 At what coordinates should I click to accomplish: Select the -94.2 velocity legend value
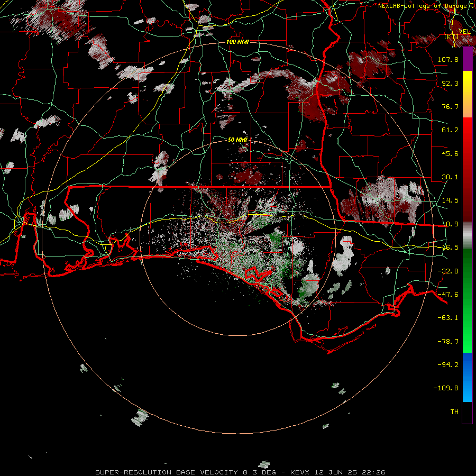point(448,364)
